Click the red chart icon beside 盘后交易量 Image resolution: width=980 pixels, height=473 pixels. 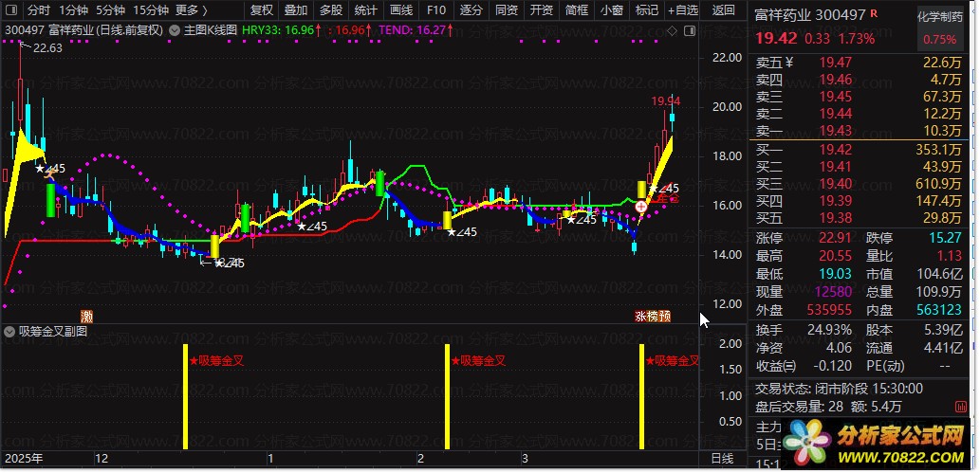(961, 407)
